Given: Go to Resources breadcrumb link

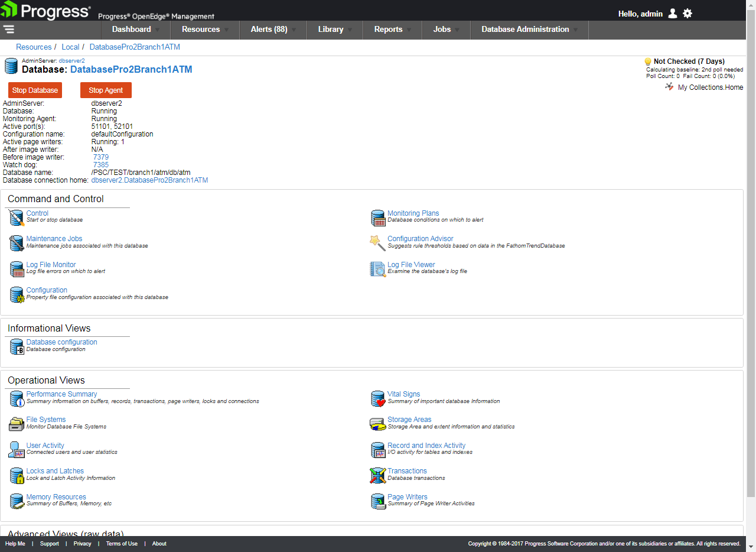Looking at the screenshot, I should [x=34, y=47].
